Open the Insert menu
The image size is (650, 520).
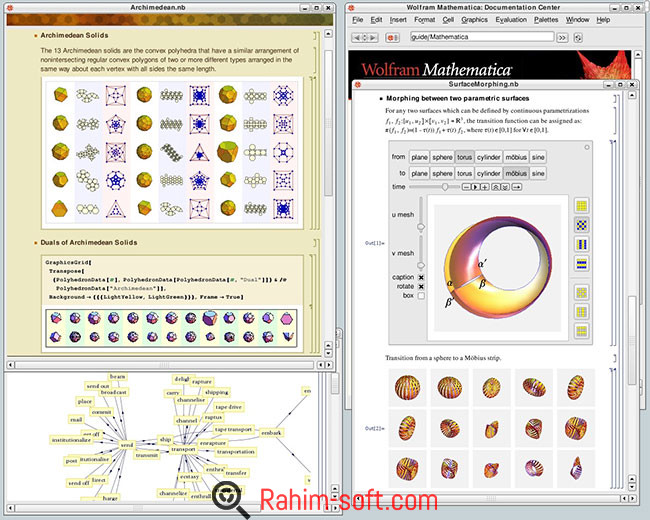(398, 19)
